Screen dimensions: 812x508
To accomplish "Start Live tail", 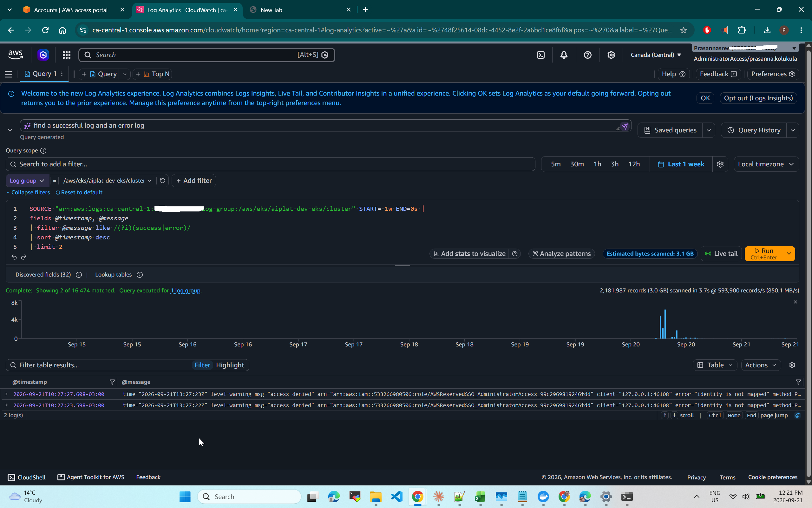I will coord(721,254).
